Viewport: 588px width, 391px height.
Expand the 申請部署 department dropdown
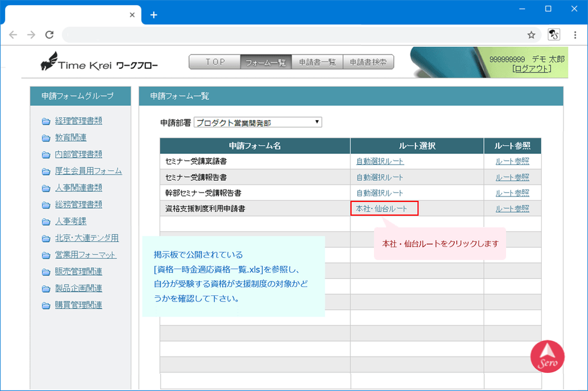click(258, 122)
